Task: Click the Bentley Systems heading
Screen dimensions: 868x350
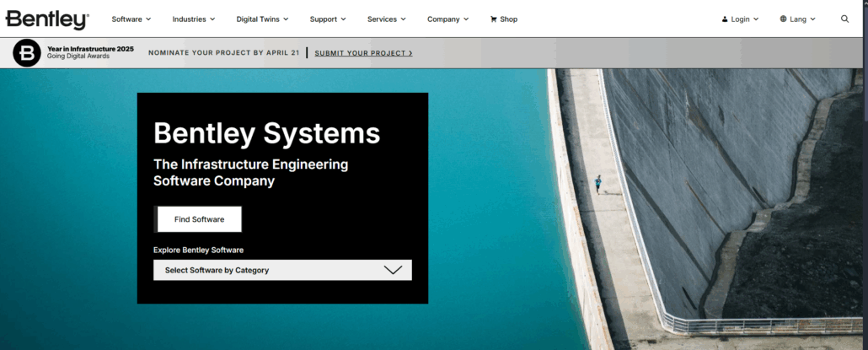Action: tap(267, 133)
